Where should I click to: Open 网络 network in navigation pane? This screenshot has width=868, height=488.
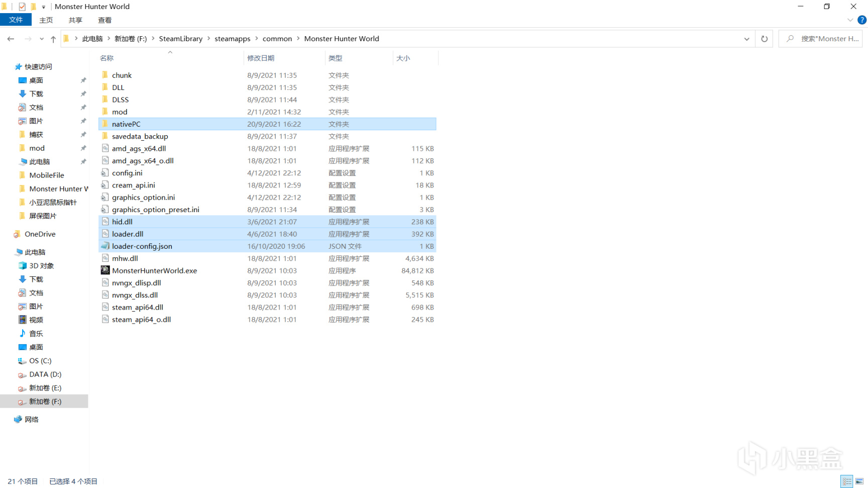[31, 420]
